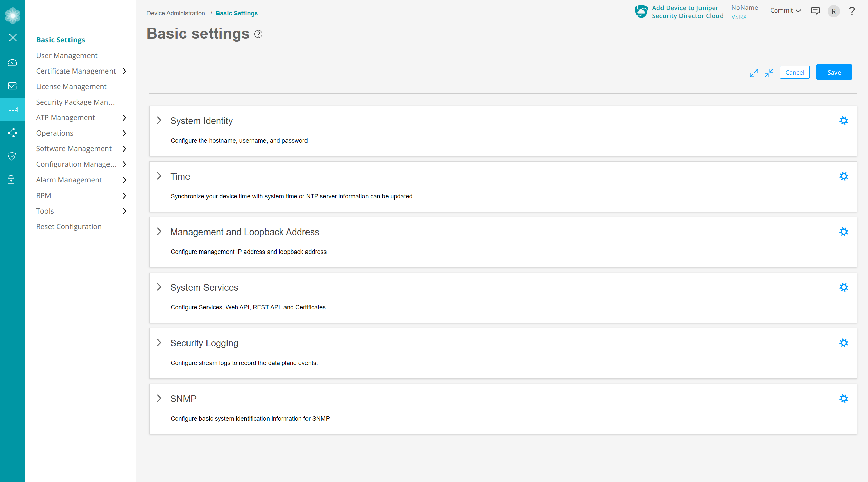
Task: Click "Configure the hostname, username, and password" text
Action: point(239,141)
